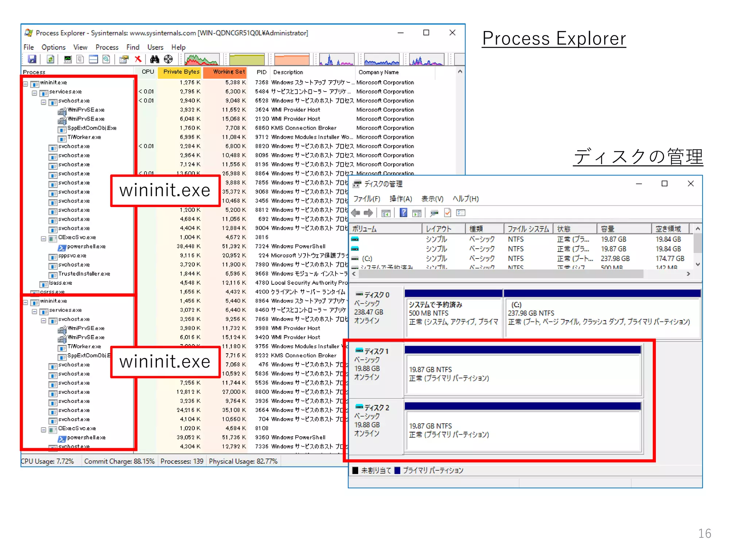Click the magnifier page toolbar icon
The width and height of the screenshot is (747, 560).
point(106,59)
